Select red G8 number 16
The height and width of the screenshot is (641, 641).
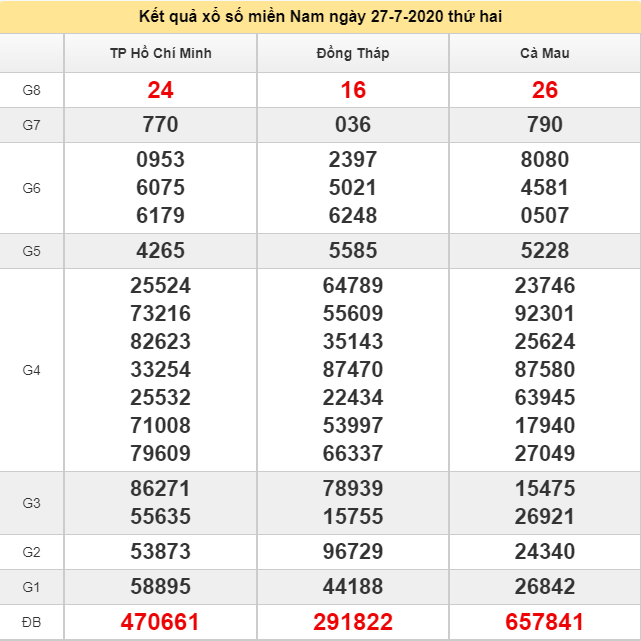point(353,90)
